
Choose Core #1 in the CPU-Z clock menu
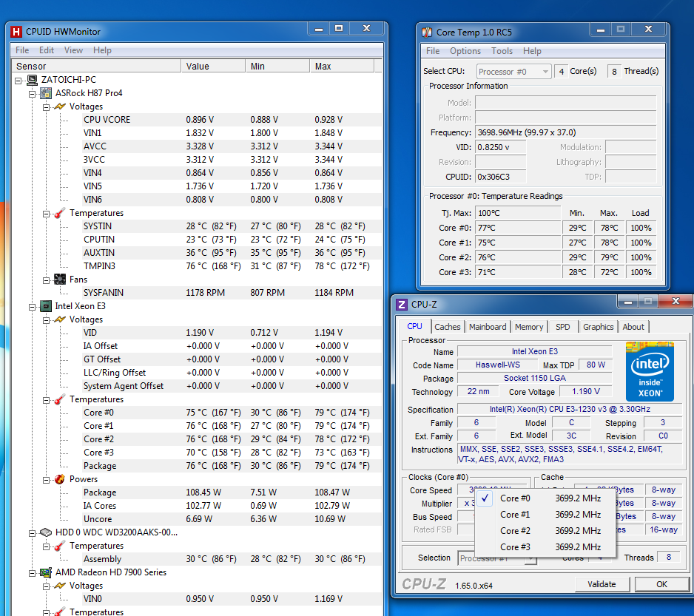pos(545,515)
